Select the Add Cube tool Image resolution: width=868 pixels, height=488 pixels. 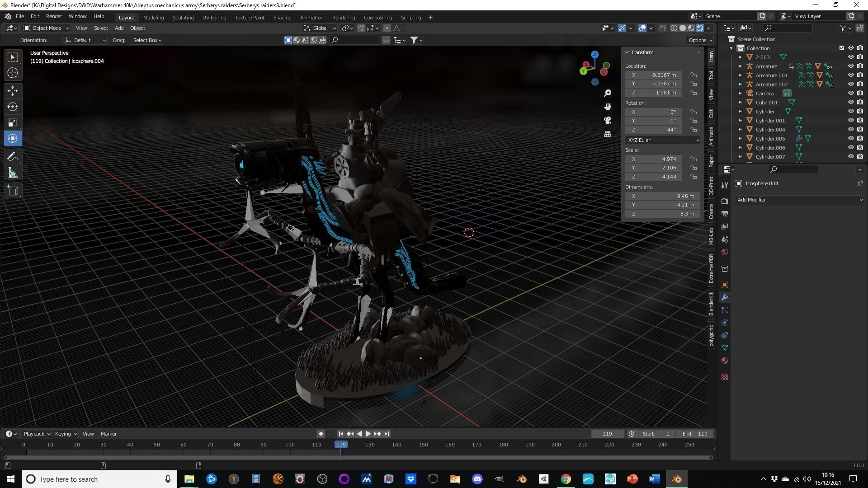pos(13,191)
